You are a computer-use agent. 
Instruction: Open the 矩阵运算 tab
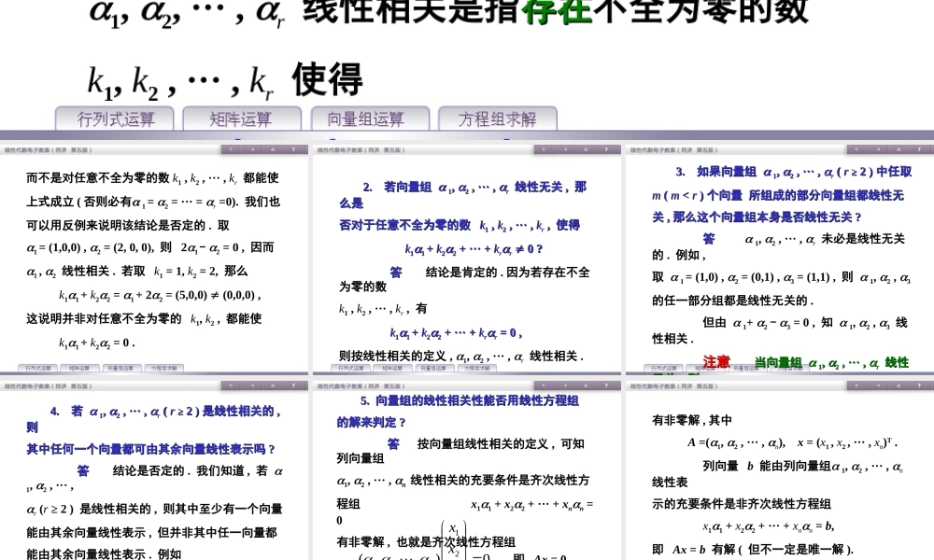pos(240,119)
